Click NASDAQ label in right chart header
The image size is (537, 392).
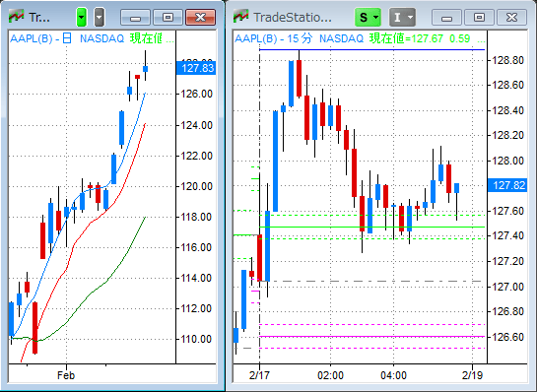tap(341, 38)
